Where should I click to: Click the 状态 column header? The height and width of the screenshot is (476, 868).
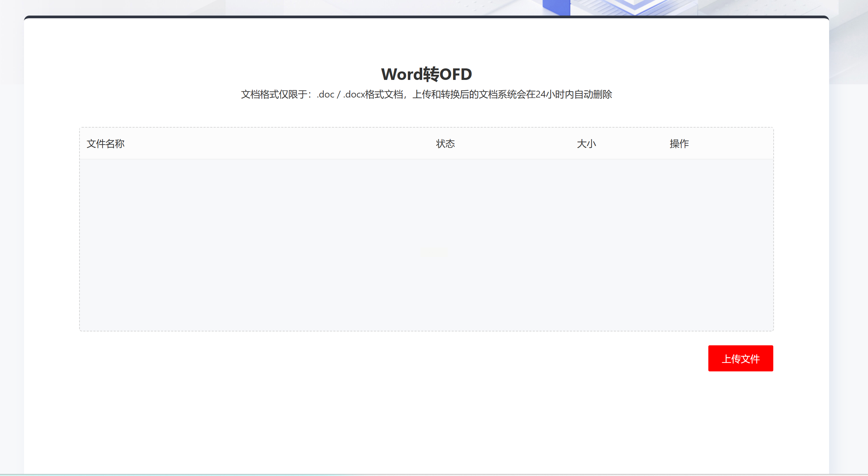445,144
